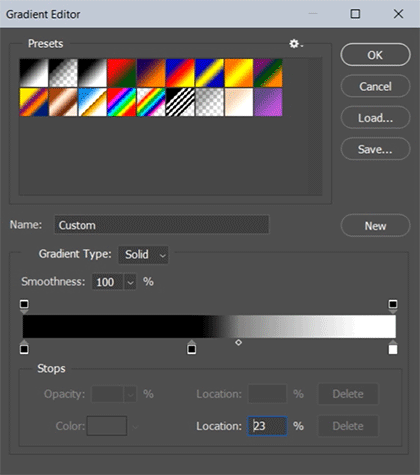Load gradient presets with Load... button

[x=375, y=118]
